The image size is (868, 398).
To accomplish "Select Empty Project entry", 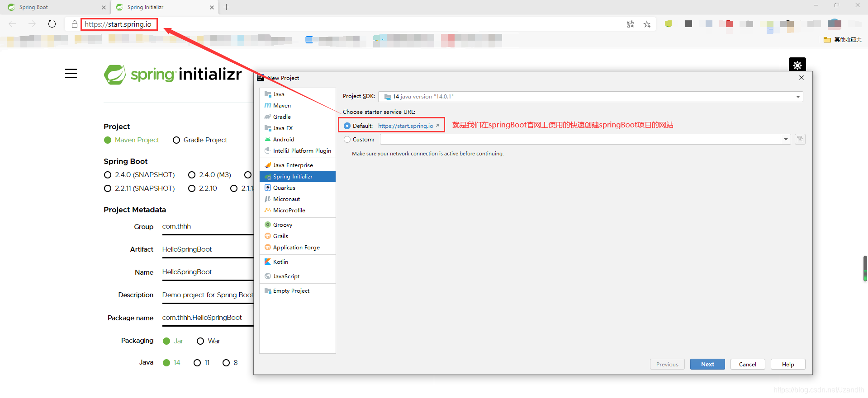I will pos(298,291).
